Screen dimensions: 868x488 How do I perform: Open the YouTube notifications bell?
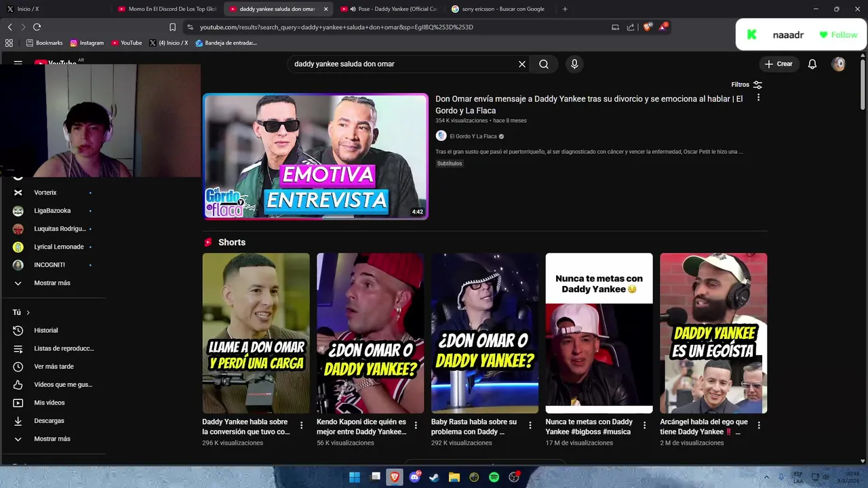pyautogui.click(x=812, y=64)
